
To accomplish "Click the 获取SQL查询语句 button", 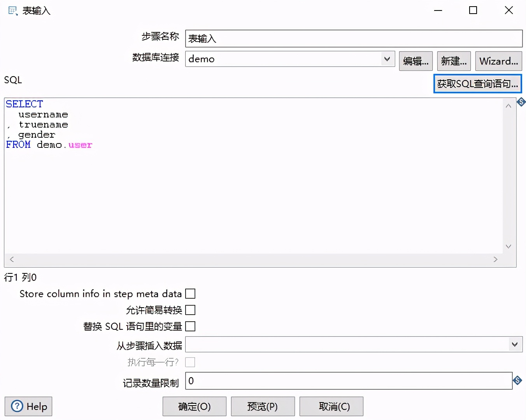I will (x=477, y=83).
